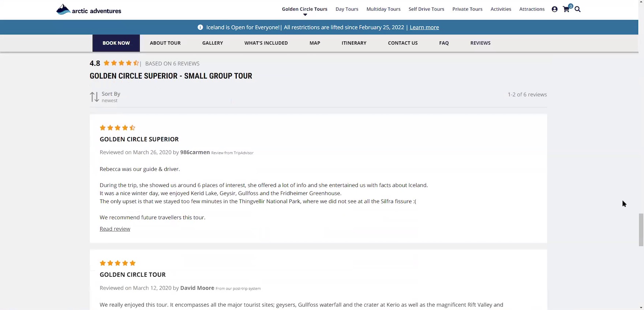Click the Arctic Adventures logo

89,10
